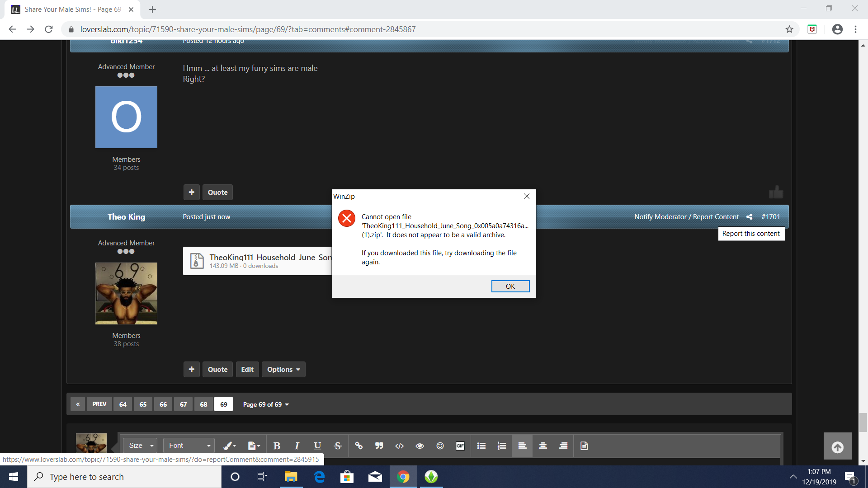The image size is (868, 488).
Task: Click the taskbar search box
Action: (124, 477)
